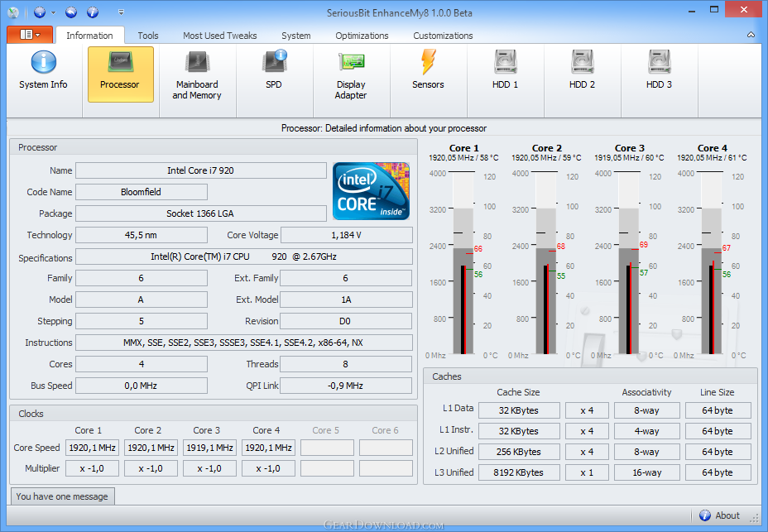Click the Threads value 8
Viewport: 768px width, 532px height.
click(x=346, y=364)
